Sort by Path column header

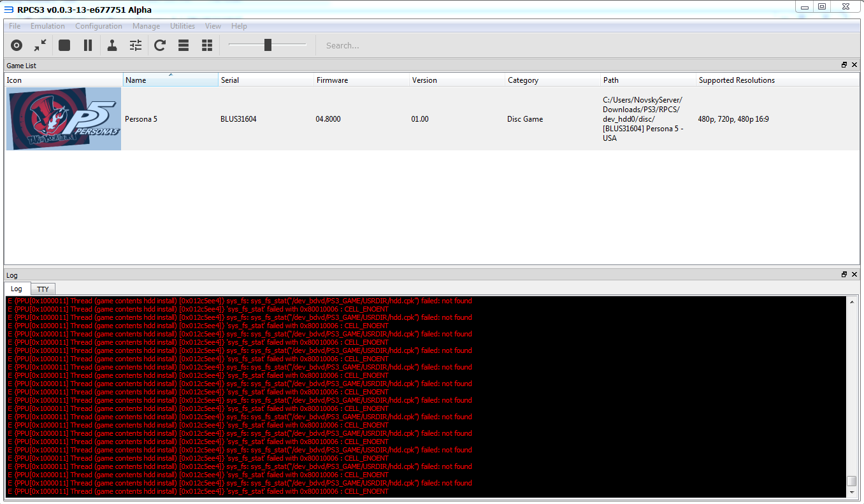coord(649,80)
